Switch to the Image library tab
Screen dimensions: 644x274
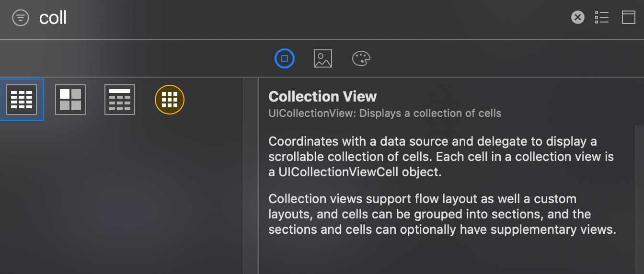coord(323,58)
